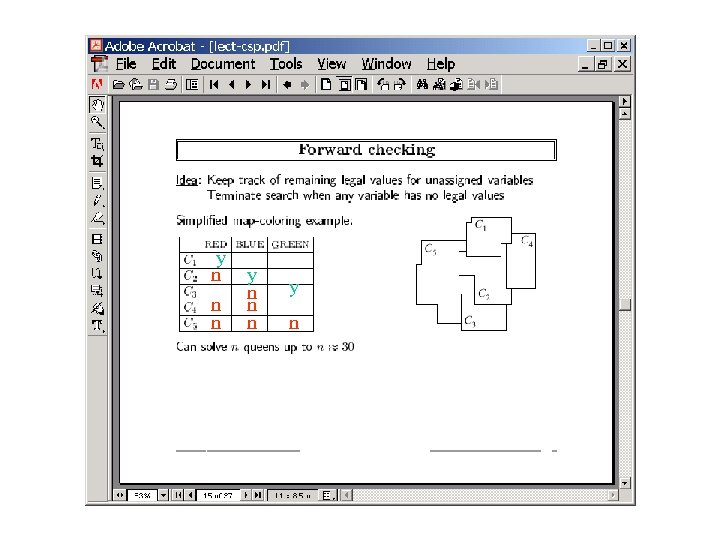Click the vertical scrollbar thumb
720x540 pixels.
point(624,305)
